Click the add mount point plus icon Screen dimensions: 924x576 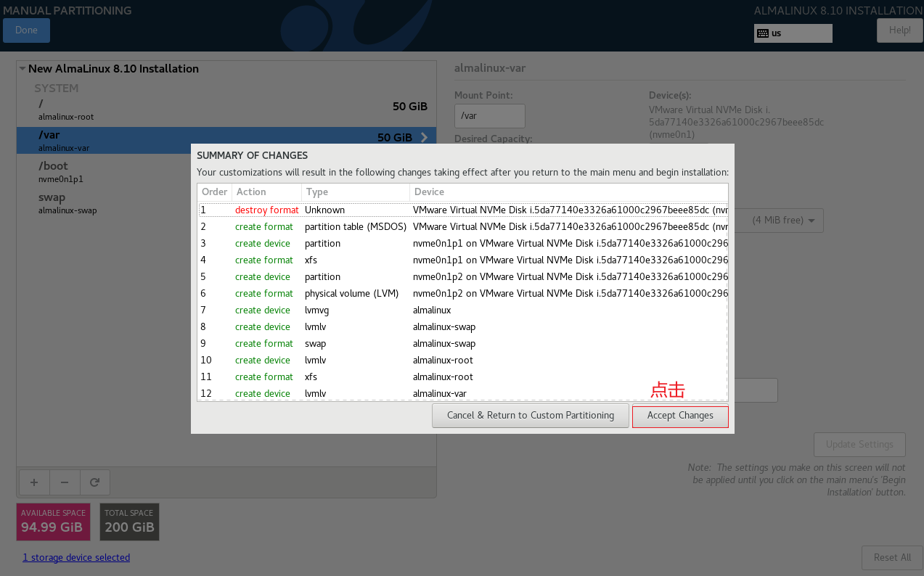34,482
